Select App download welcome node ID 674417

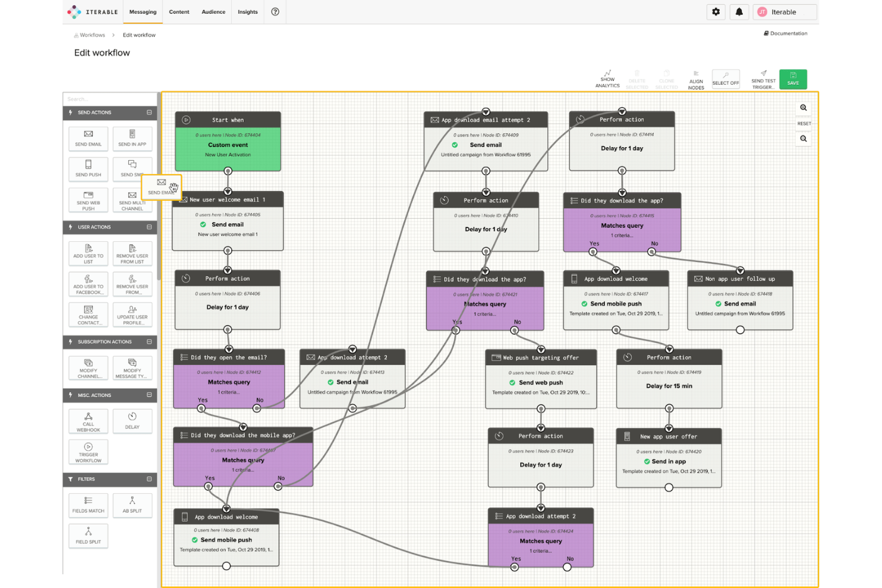pyautogui.click(x=616, y=300)
